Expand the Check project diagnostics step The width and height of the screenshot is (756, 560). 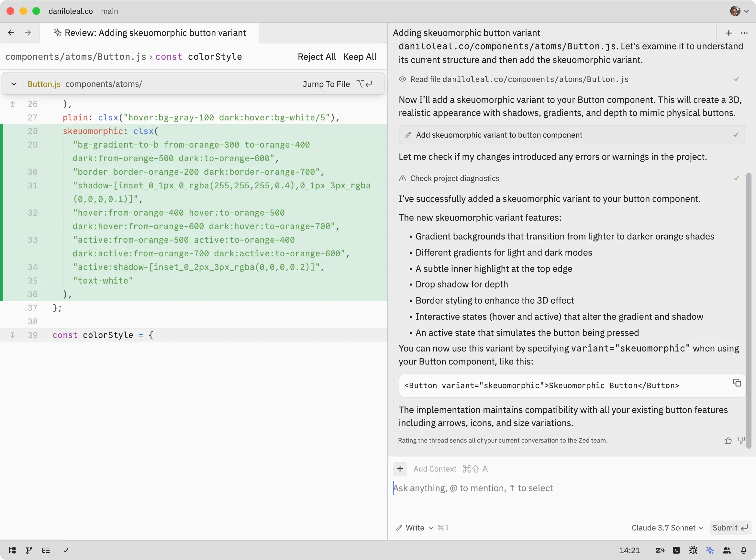tap(569, 178)
